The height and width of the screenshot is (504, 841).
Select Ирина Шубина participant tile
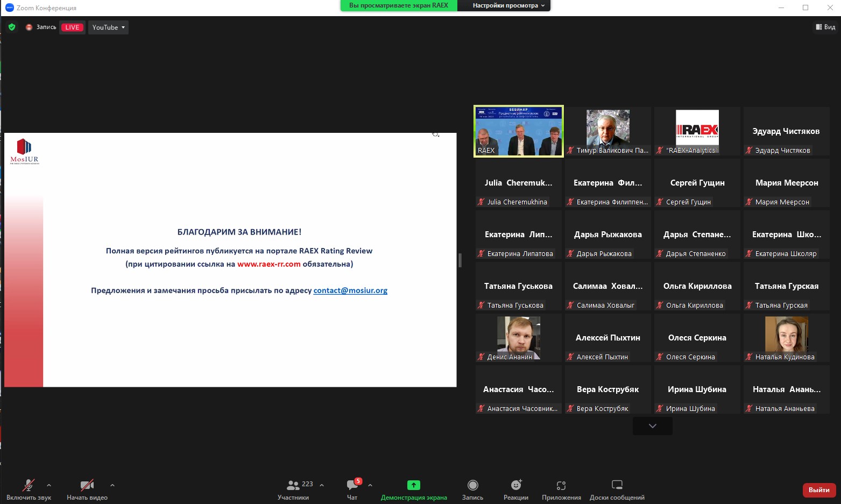[x=697, y=389]
